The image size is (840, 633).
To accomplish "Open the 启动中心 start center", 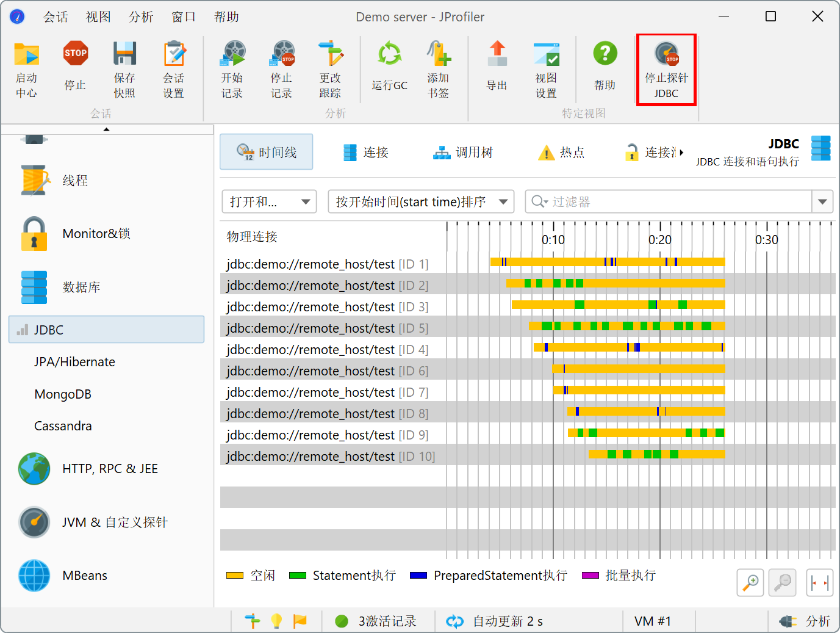I will point(26,69).
